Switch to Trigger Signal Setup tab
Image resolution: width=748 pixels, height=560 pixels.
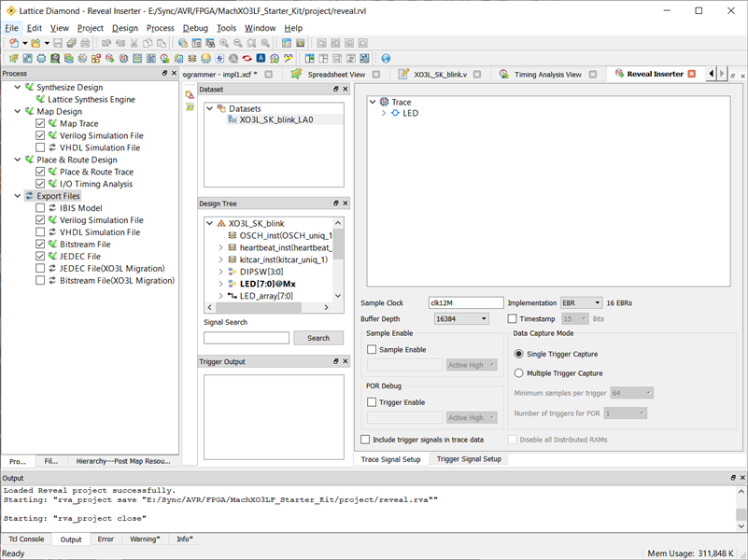pos(469,459)
